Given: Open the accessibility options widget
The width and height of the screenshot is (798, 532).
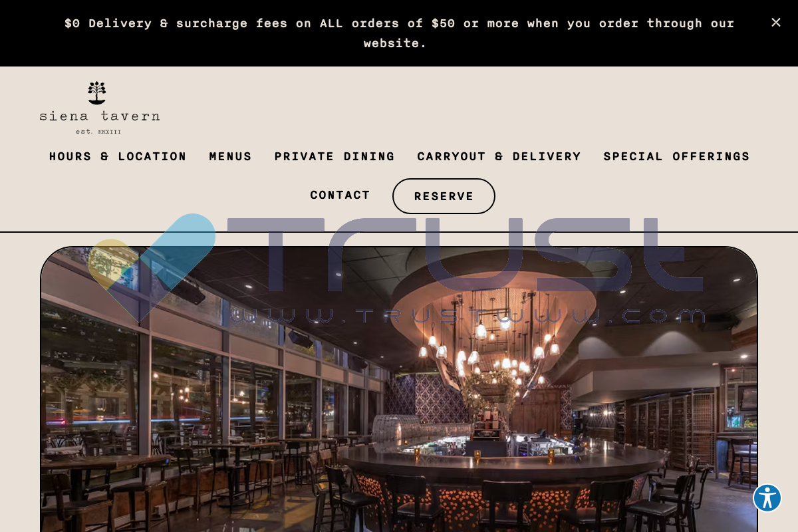Looking at the screenshot, I should coord(767,498).
